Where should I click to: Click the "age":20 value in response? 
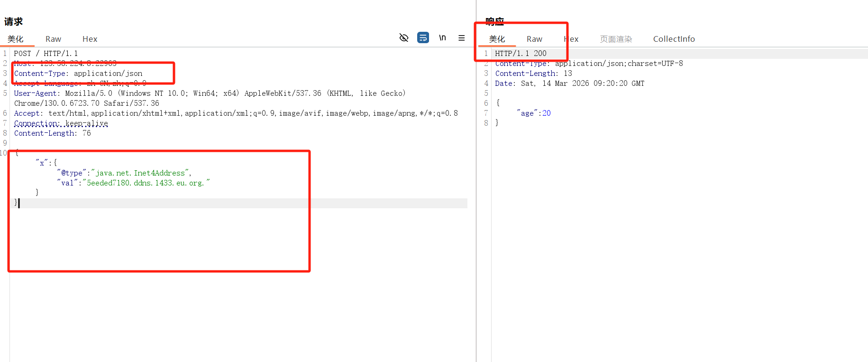pyautogui.click(x=534, y=113)
